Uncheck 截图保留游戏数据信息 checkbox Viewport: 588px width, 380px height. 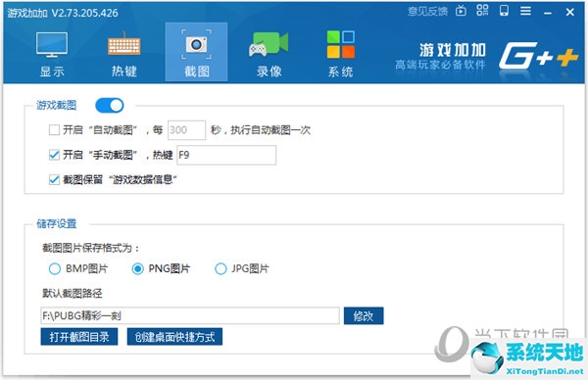[x=54, y=180]
